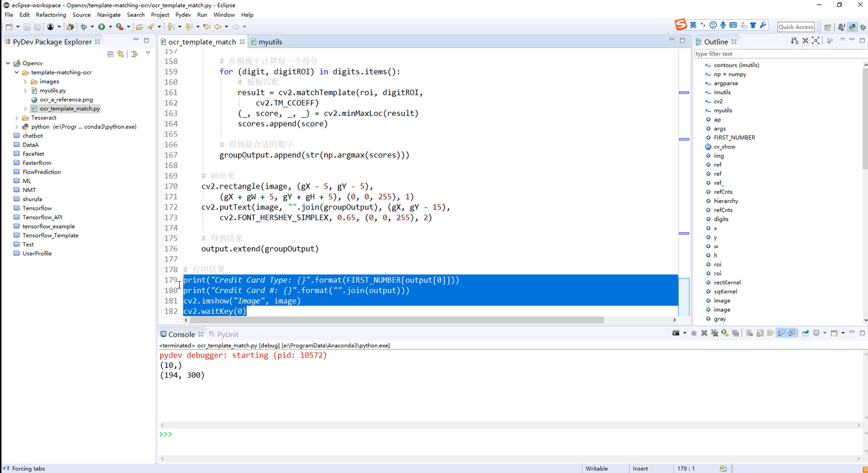The width and height of the screenshot is (868, 473).
Task: Expand the images folder
Action: pyautogui.click(x=25, y=82)
